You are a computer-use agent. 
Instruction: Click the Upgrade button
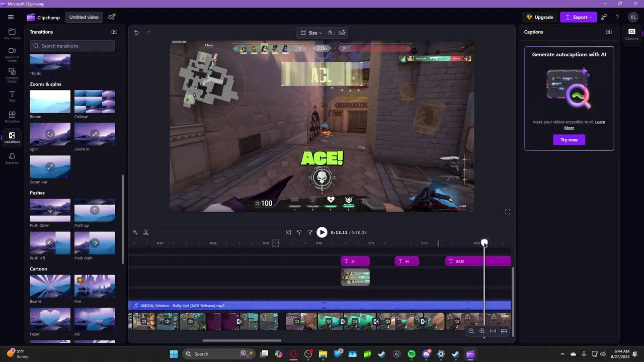coord(540,17)
